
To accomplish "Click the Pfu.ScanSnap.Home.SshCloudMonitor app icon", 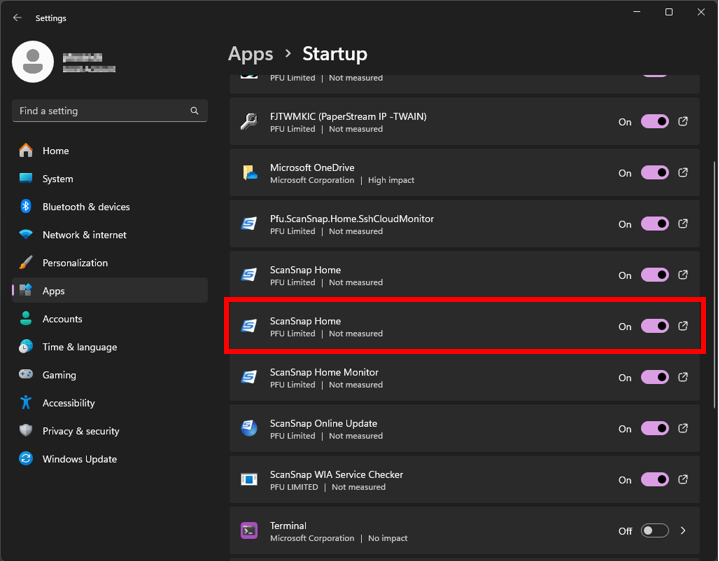I will coord(249,224).
